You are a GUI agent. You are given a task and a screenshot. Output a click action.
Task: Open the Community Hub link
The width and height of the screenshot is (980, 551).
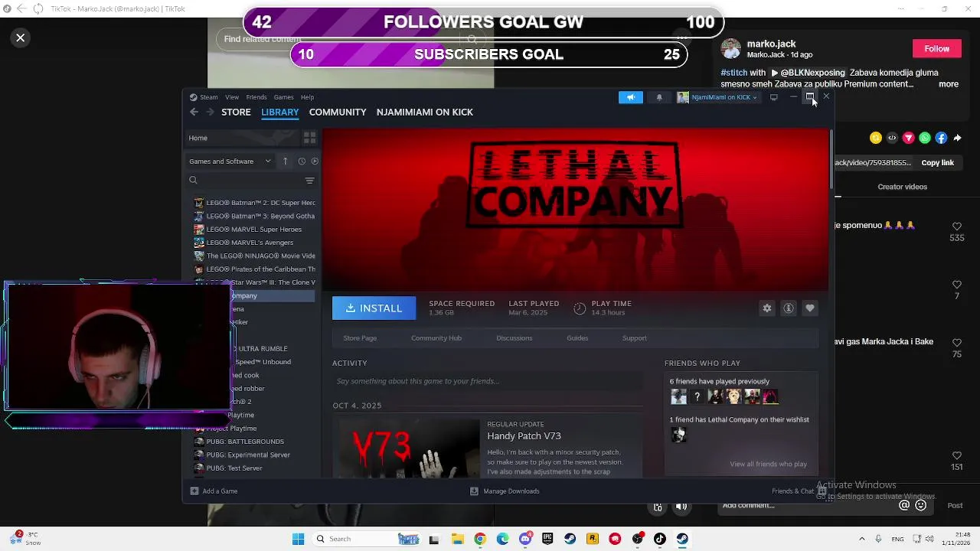(x=436, y=338)
